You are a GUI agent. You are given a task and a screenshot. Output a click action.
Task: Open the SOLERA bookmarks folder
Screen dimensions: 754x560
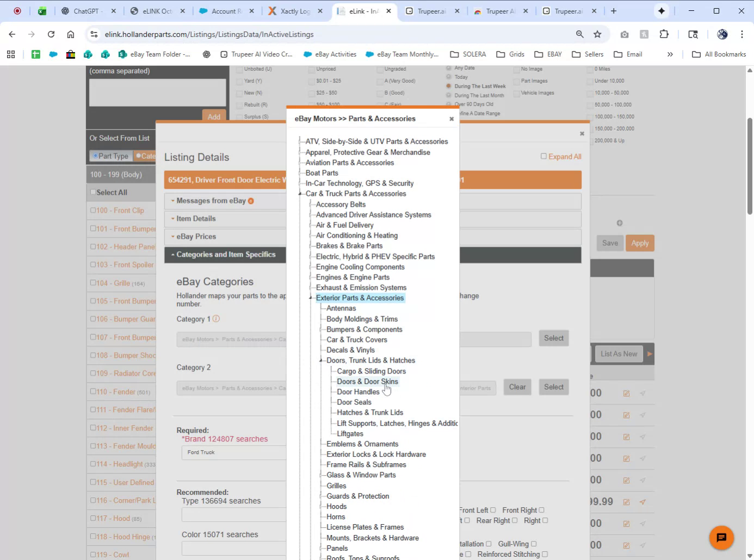tap(468, 54)
